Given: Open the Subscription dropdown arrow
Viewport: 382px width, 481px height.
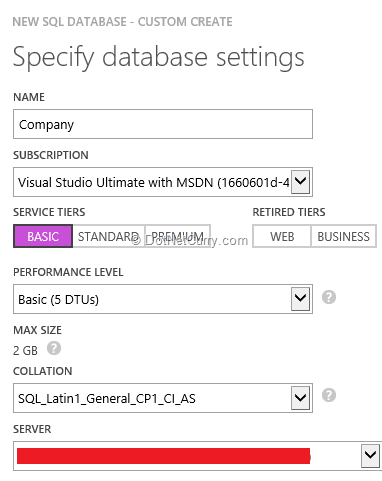Looking at the screenshot, I should pyautogui.click(x=300, y=182).
